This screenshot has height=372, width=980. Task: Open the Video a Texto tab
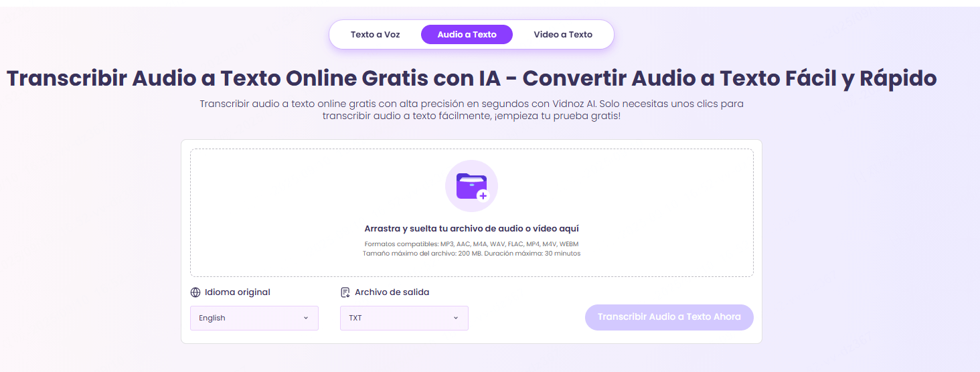pyautogui.click(x=563, y=34)
